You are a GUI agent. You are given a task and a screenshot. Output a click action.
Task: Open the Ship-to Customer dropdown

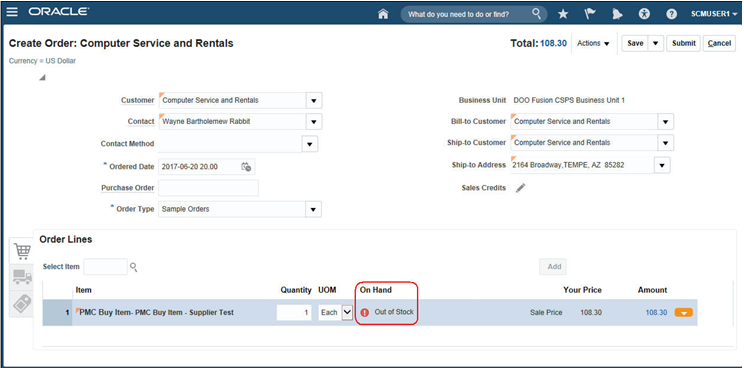pos(665,143)
